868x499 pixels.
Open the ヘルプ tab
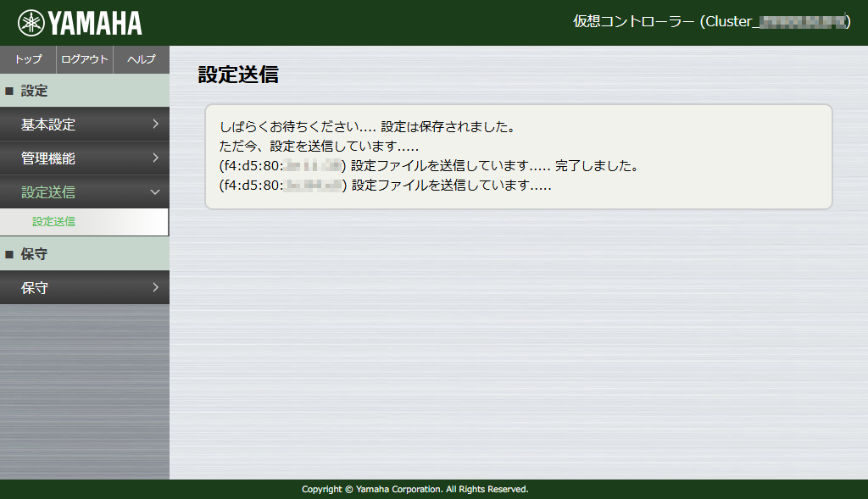pos(142,59)
